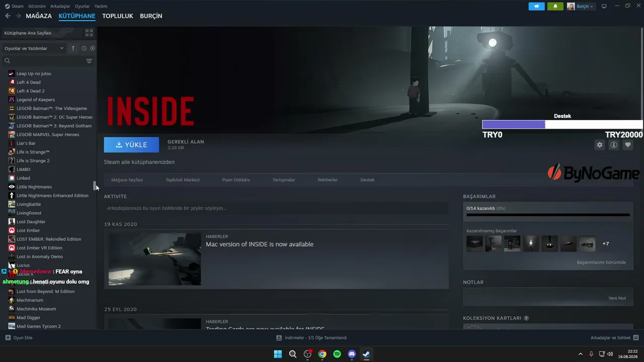Screen dimensions: 644x362
Task: Open the megaphone announcements button
Action: pos(536,7)
